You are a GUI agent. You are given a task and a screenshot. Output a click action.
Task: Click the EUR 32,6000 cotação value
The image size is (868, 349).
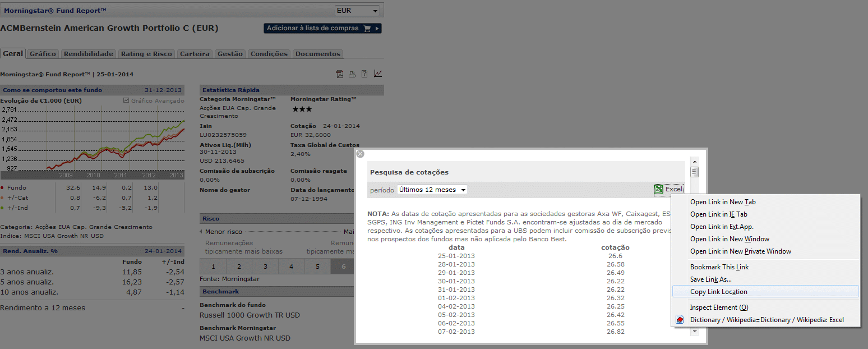311,135
